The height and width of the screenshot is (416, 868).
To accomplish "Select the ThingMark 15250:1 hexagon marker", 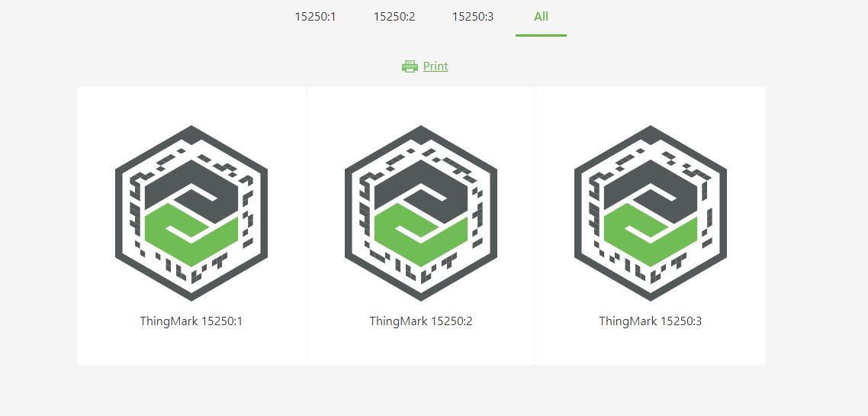I will (x=191, y=213).
